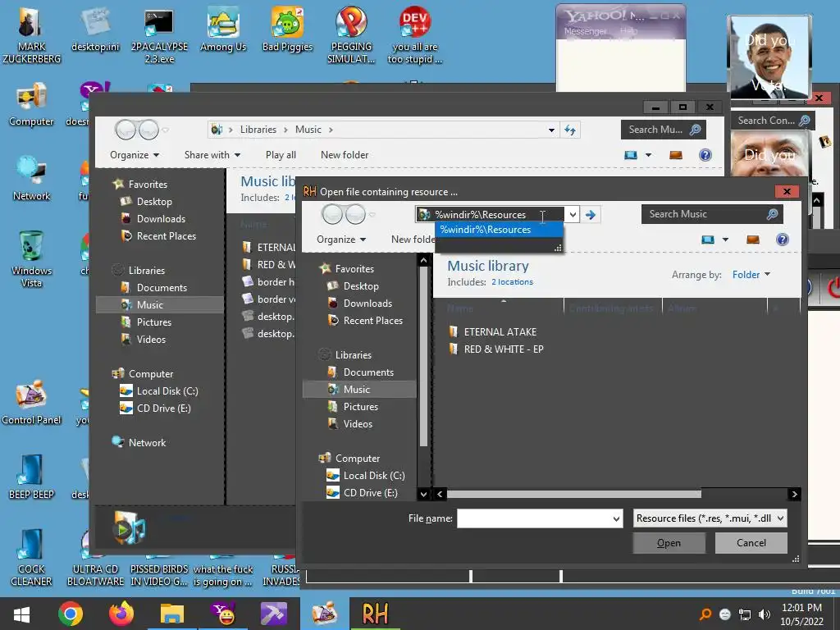Select the %windir%\Resources suggestion
840x630 pixels.
tap(499, 230)
